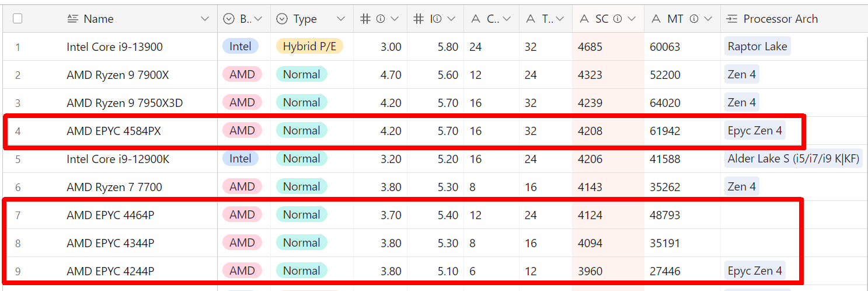Viewport: 868px width, 291px height.
Task: Select the MT value 35191
Action: pos(665,243)
